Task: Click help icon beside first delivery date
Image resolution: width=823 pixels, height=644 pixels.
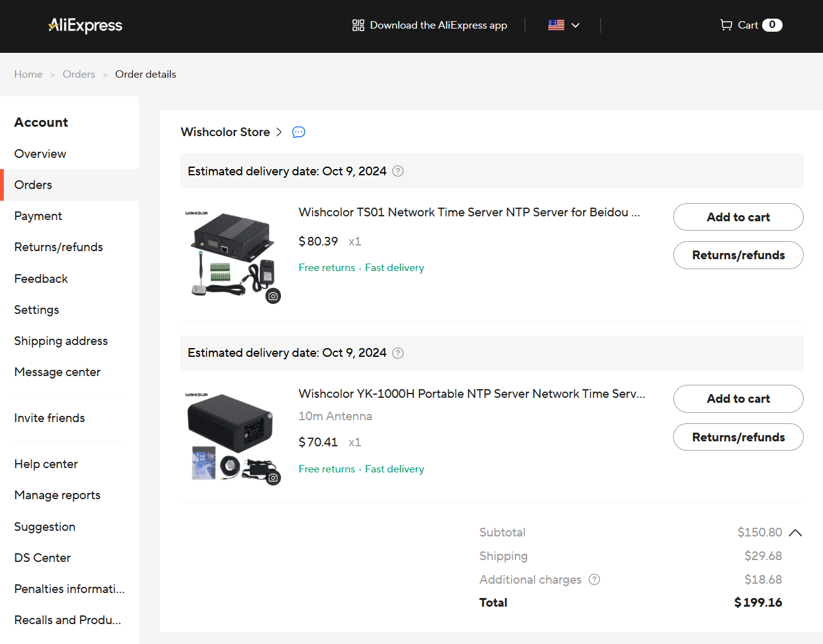Action: pyautogui.click(x=398, y=171)
